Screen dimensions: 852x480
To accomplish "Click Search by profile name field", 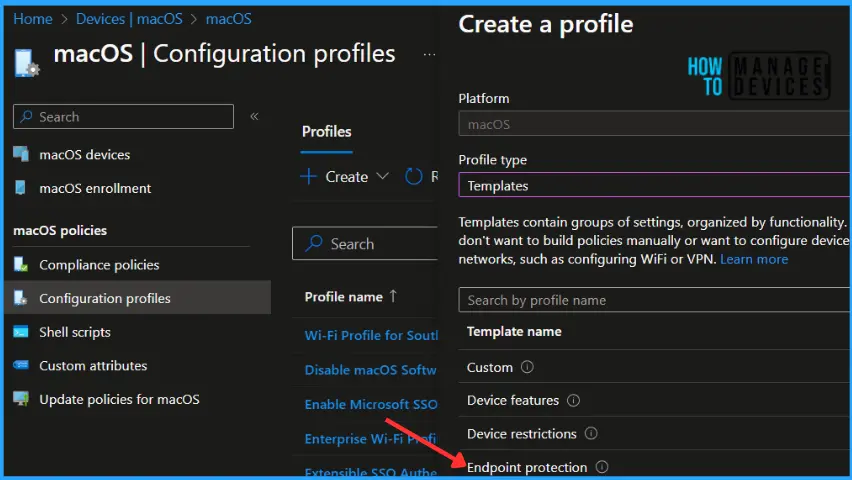I will 654,300.
